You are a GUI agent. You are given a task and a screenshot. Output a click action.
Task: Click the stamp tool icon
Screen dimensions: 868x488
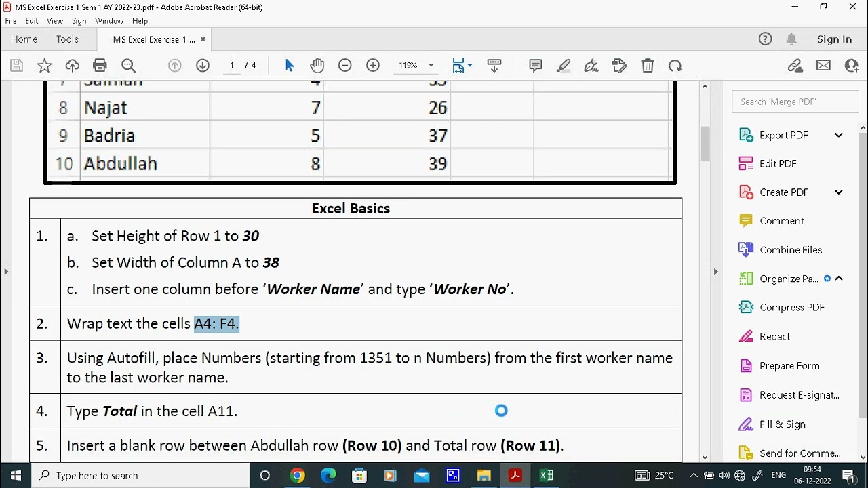(619, 66)
